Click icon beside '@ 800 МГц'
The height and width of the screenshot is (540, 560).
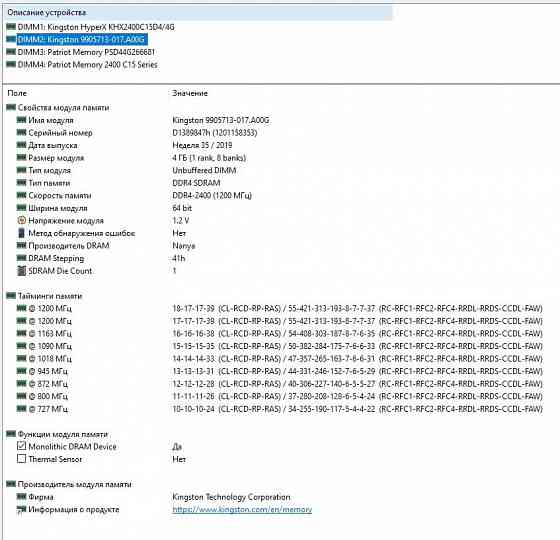pyautogui.click(x=21, y=396)
